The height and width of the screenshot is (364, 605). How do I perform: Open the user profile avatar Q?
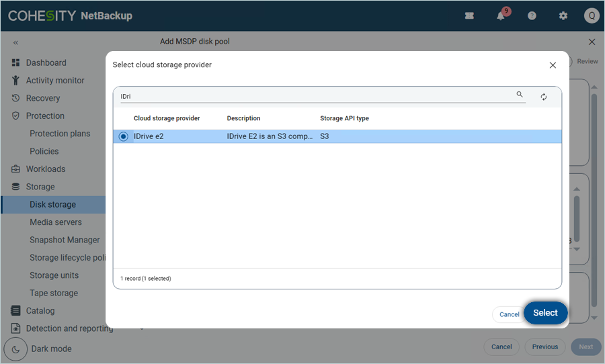click(x=591, y=15)
